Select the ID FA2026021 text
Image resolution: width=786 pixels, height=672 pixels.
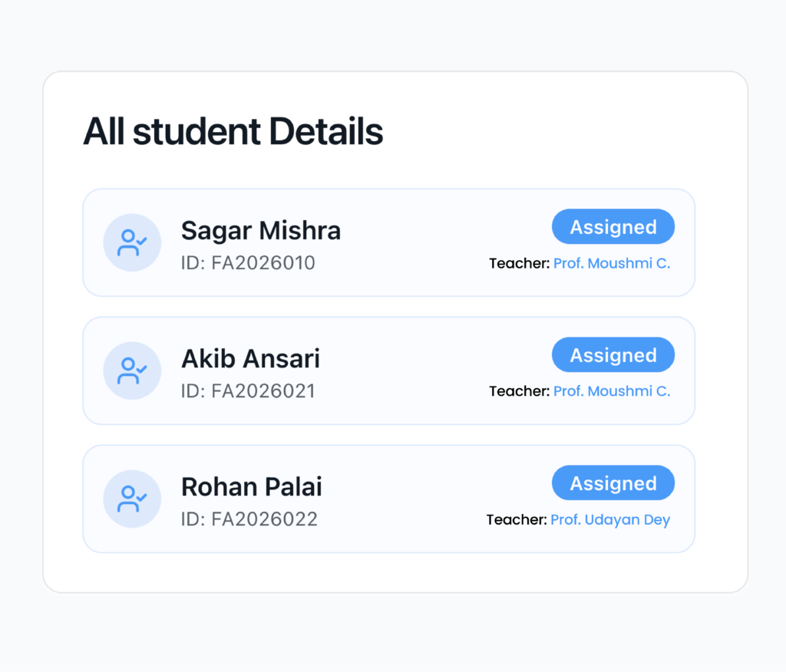[x=248, y=391]
